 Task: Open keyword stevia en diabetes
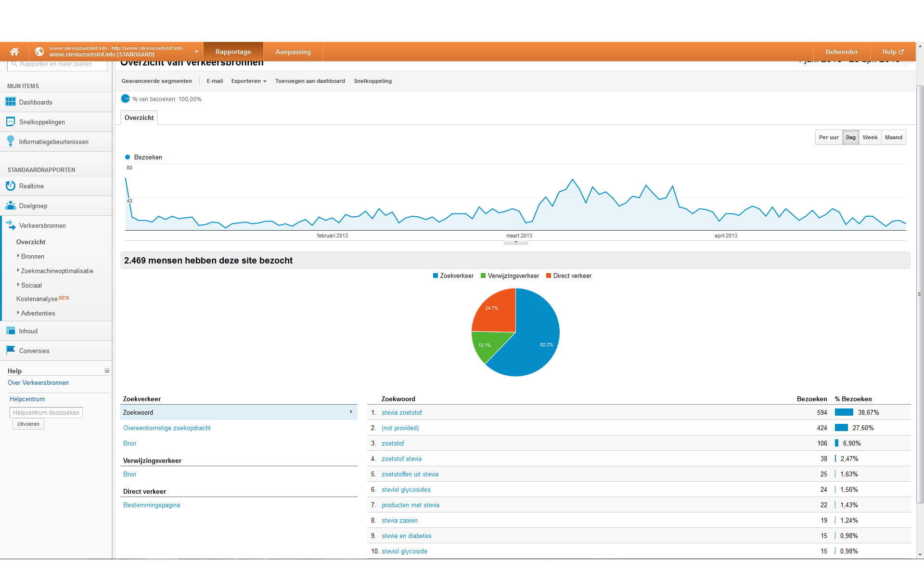click(x=407, y=536)
